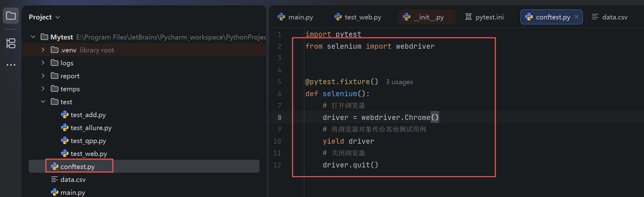Switch to the pytest.ini editor tab
Viewport: 644px width, 197px height.
(485, 17)
